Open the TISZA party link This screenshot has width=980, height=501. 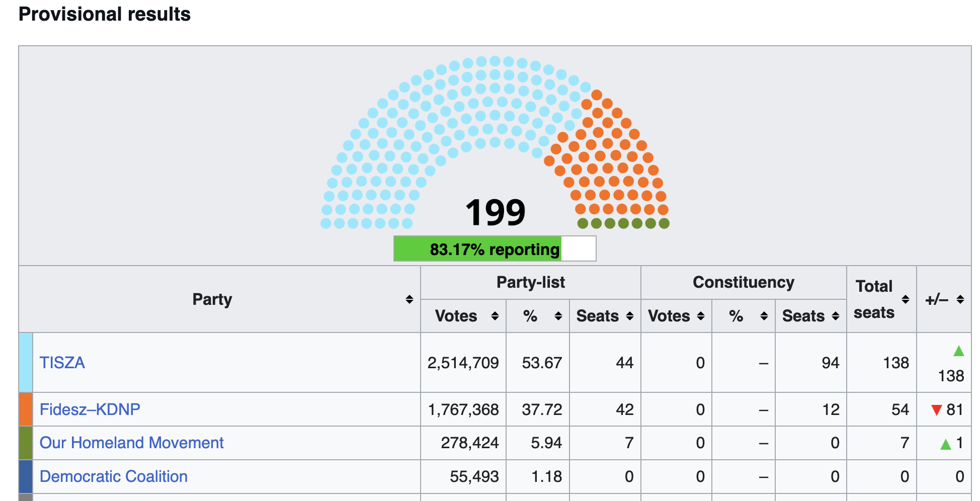pos(62,363)
